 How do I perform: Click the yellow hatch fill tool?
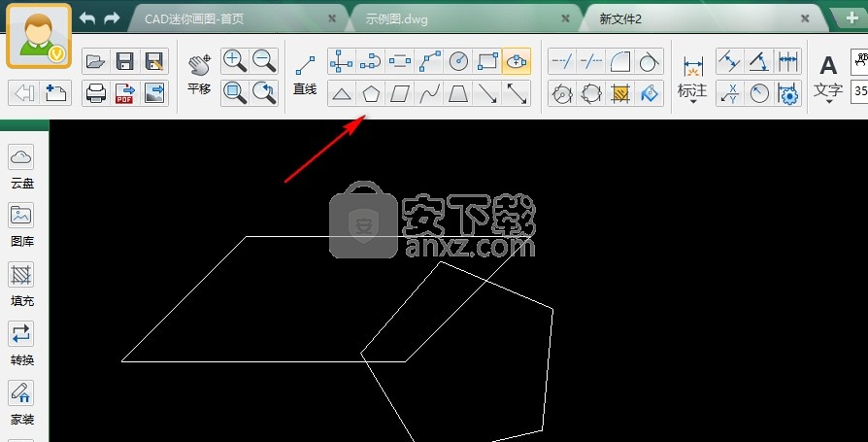coord(620,93)
